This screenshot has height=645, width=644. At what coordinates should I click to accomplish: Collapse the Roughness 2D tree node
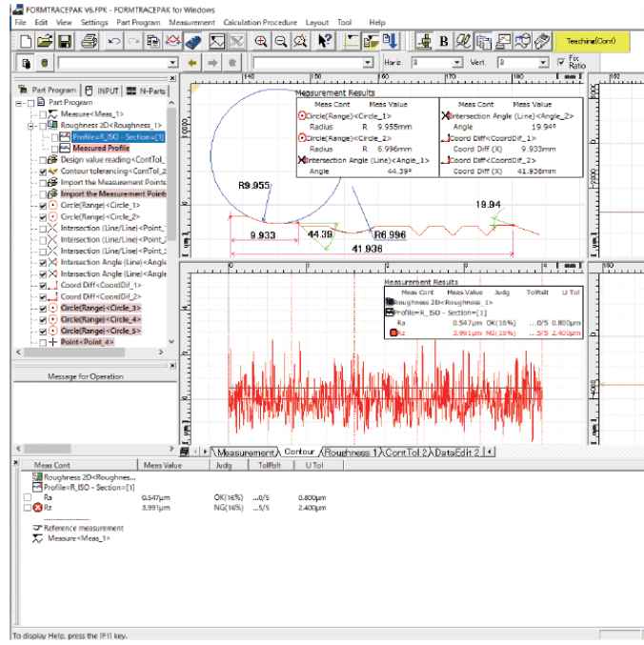pos(30,125)
